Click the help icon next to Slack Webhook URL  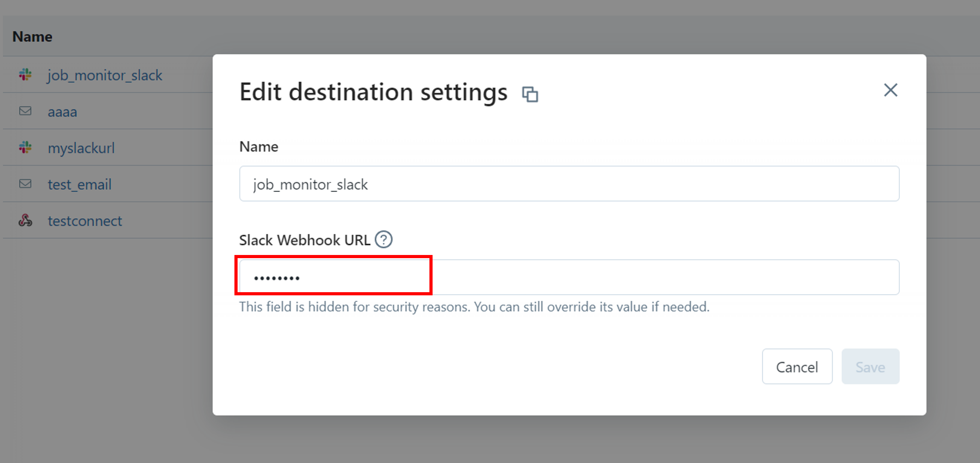[383, 240]
